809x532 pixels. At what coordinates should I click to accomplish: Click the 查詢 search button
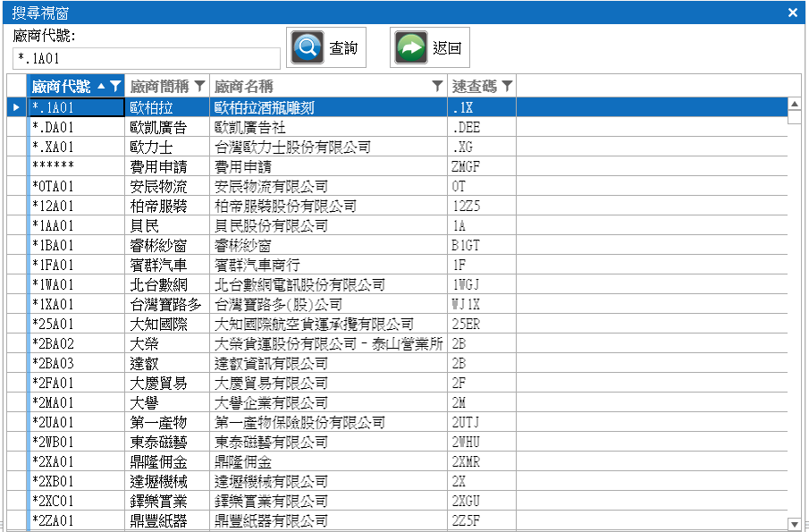[326, 47]
